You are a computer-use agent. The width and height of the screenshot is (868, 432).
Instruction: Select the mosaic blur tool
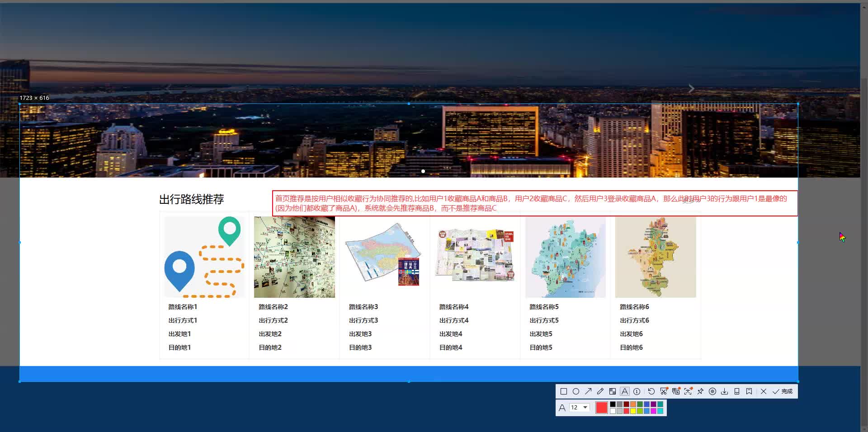point(613,391)
